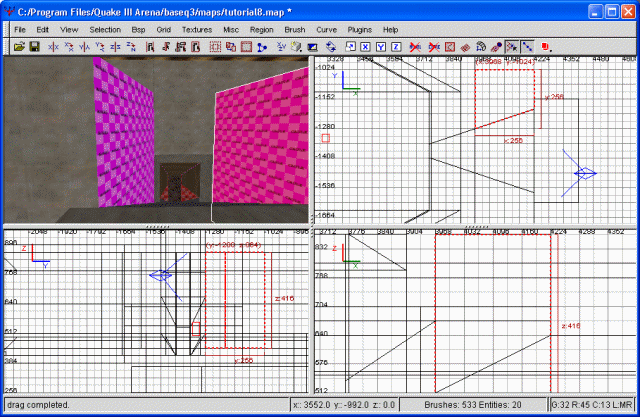Open the Grid menu
This screenshot has width=640, height=417.
point(164,30)
